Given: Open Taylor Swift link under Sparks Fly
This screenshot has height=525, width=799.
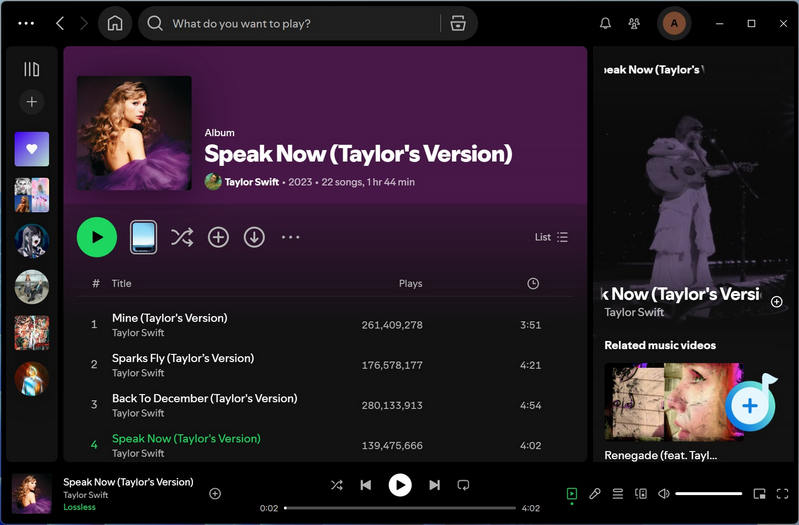Looking at the screenshot, I should point(138,373).
